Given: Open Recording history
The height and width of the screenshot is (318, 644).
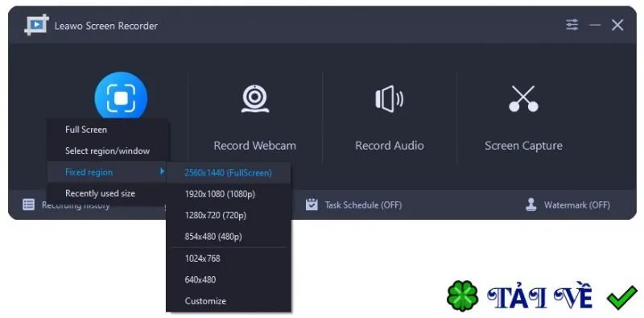Looking at the screenshot, I should click(76, 205).
